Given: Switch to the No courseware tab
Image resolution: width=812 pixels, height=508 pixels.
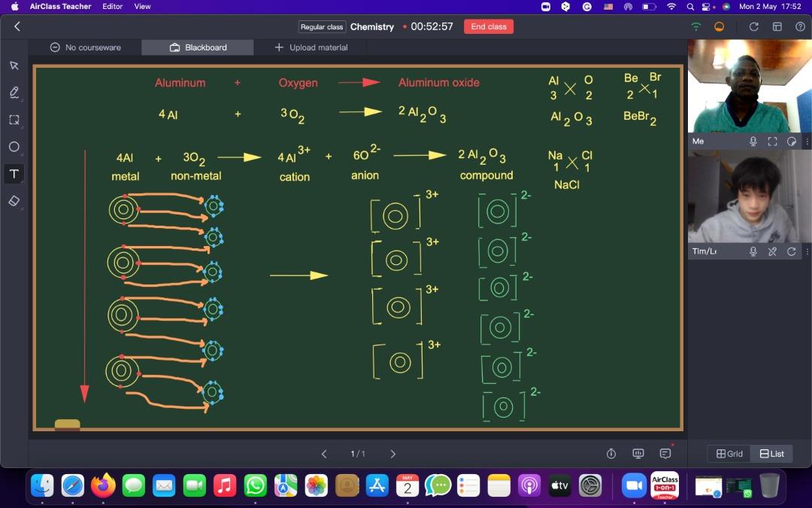Looking at the screenshot, I should [85, 47].
